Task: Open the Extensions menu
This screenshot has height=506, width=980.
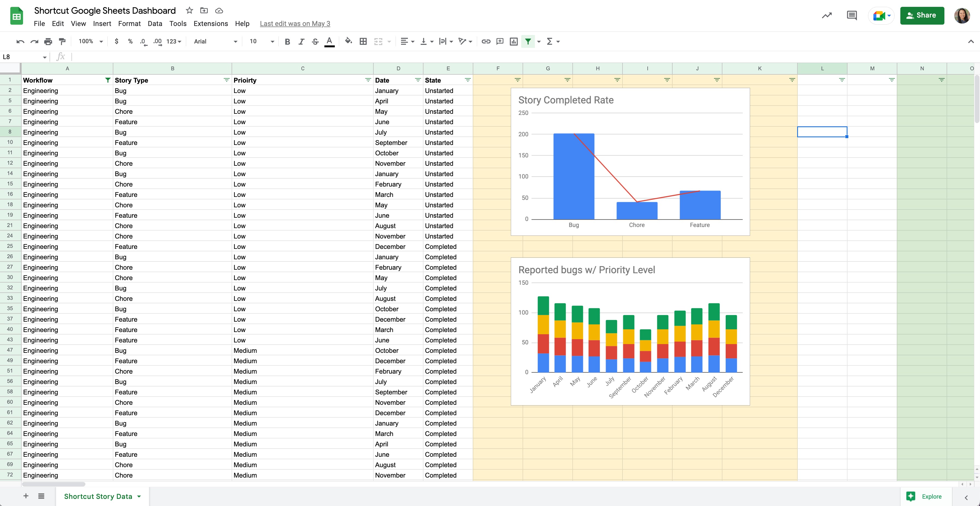Action: click(211, 24)
